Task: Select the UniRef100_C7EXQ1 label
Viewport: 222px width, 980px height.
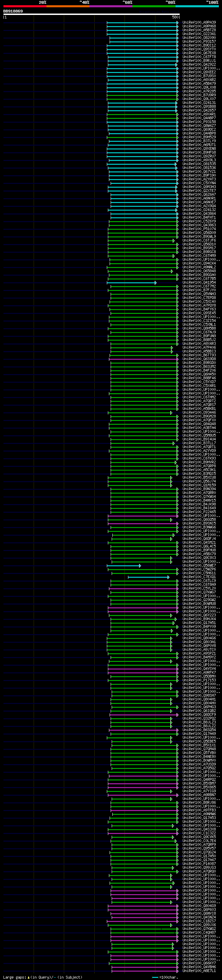Action: click(x=199, y=577)
